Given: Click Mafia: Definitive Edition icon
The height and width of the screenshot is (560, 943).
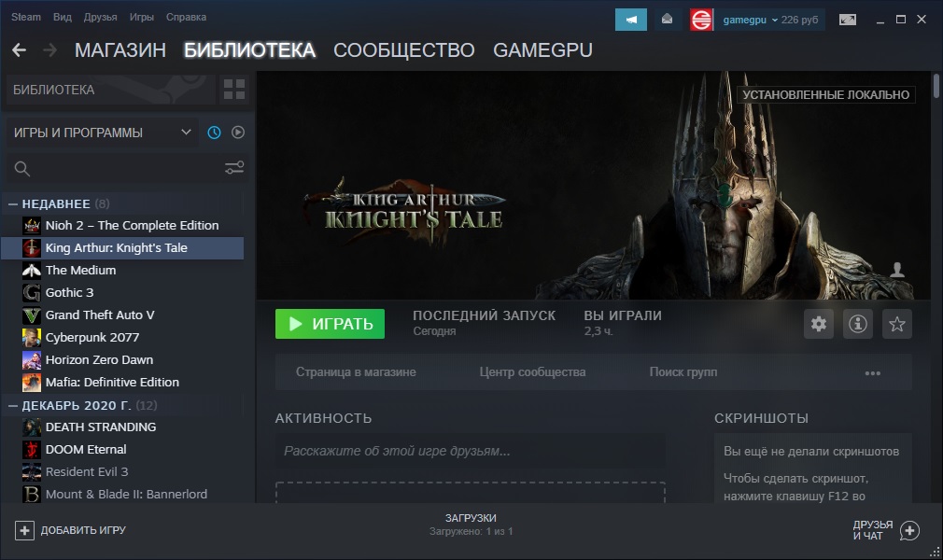Looking at the screenshot, I should pos(31,382).
